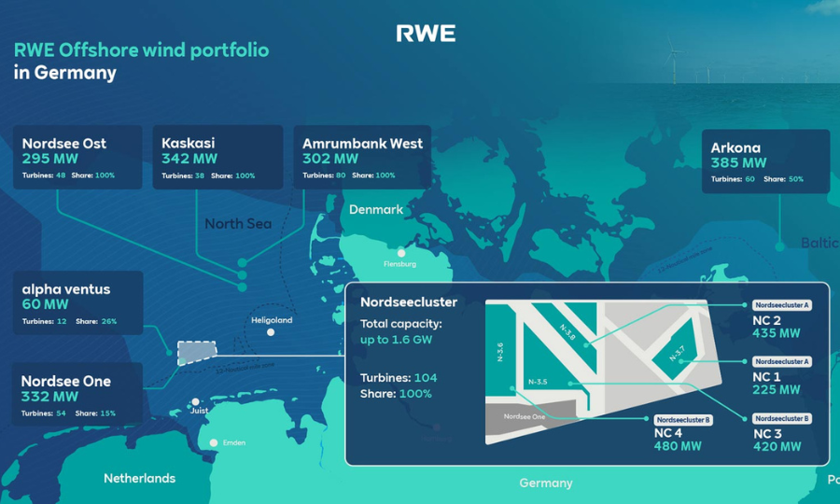Screen dimensions: 840x504
Task: Open the Amrumbank West 302 MW card
Action: click(362, 157)
